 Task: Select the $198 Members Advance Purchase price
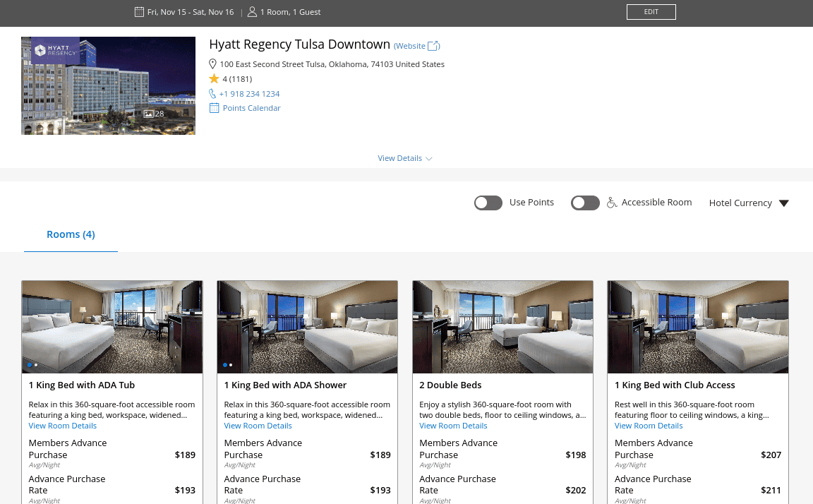pos(576,455)
